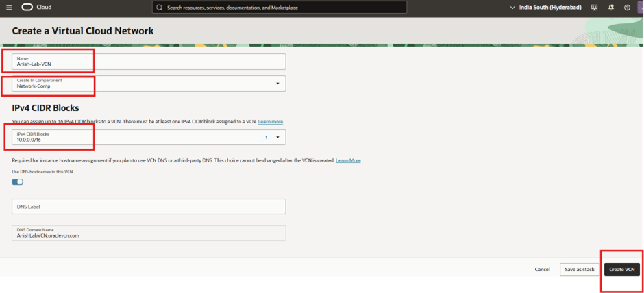Toggle Use DNS hostnames in this VCN
The width and height of the screenshot is (644, 293).
[17, 181]
